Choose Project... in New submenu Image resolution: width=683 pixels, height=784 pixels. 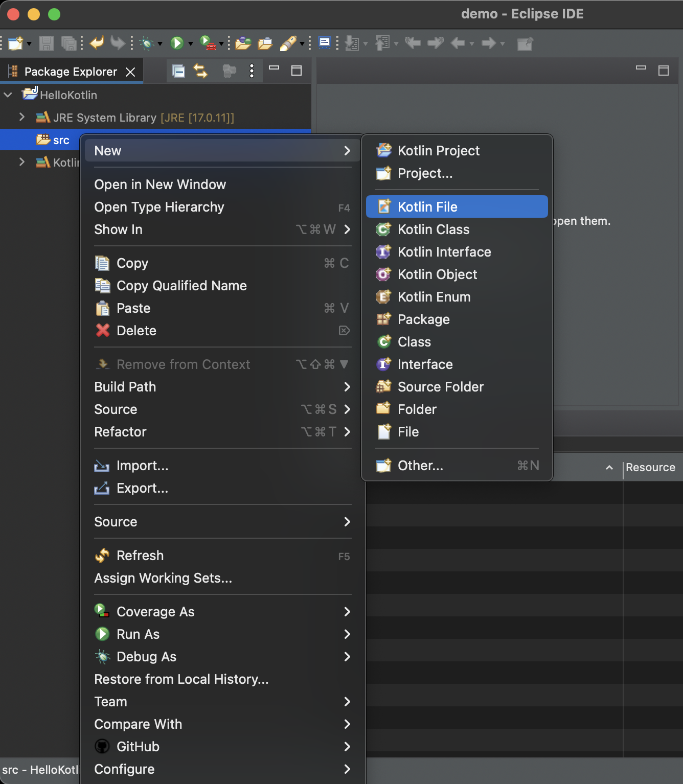tap(457, 173)
